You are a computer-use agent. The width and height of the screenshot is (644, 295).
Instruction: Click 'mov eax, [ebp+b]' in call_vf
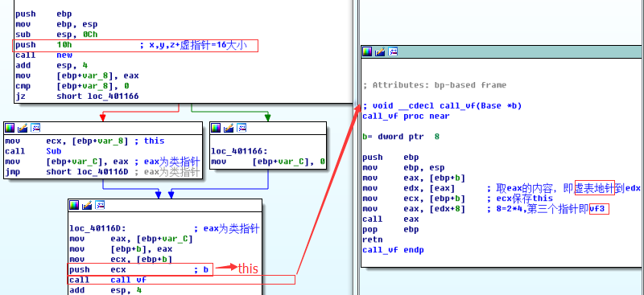[414, 178]
